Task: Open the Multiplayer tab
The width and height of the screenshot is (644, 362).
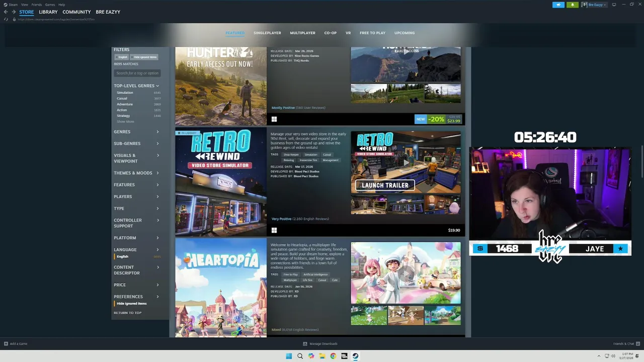Action: tap(302, 33)
